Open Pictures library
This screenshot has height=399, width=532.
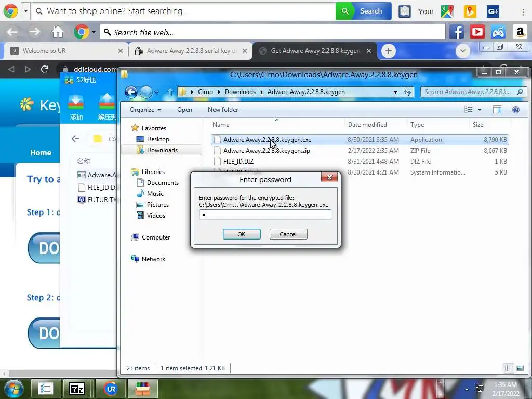click(x=158, y=205)
